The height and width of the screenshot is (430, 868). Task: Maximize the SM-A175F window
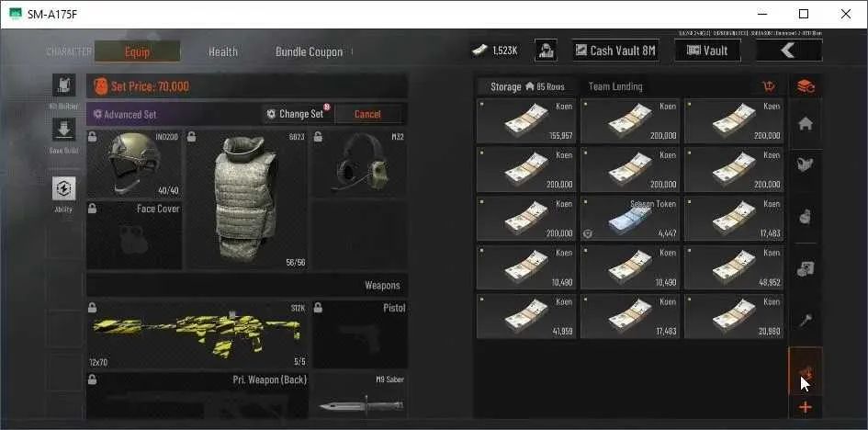point(804,14)
